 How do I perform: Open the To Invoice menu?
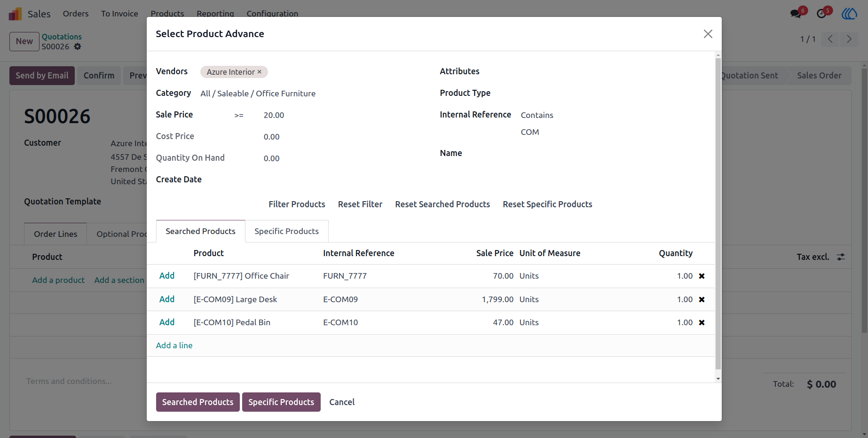pyautogui.click(x=119, y=14)
